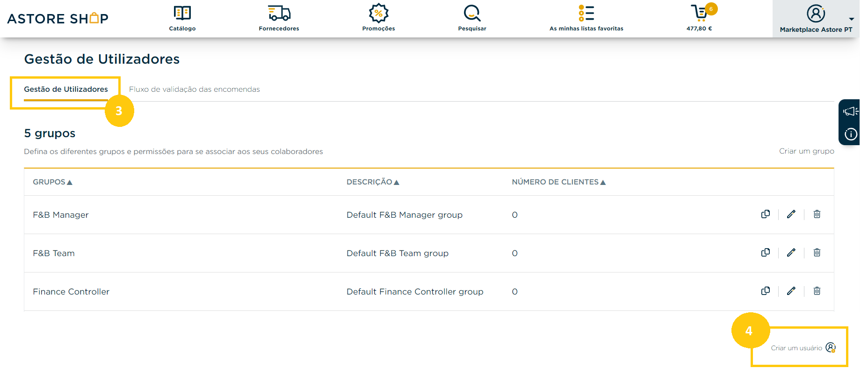Click the cart total 477,80 €
The width and height of the screenshot is (868, 383).
699,29
